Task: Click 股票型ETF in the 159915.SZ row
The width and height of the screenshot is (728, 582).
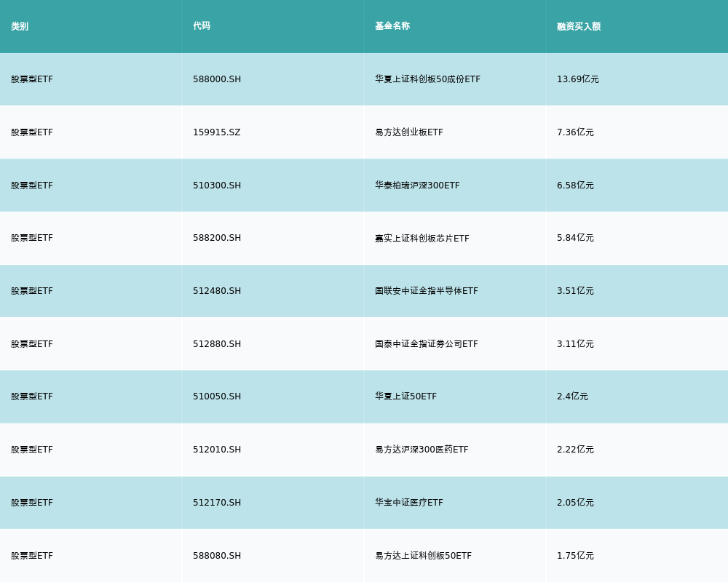Action: 32,132
